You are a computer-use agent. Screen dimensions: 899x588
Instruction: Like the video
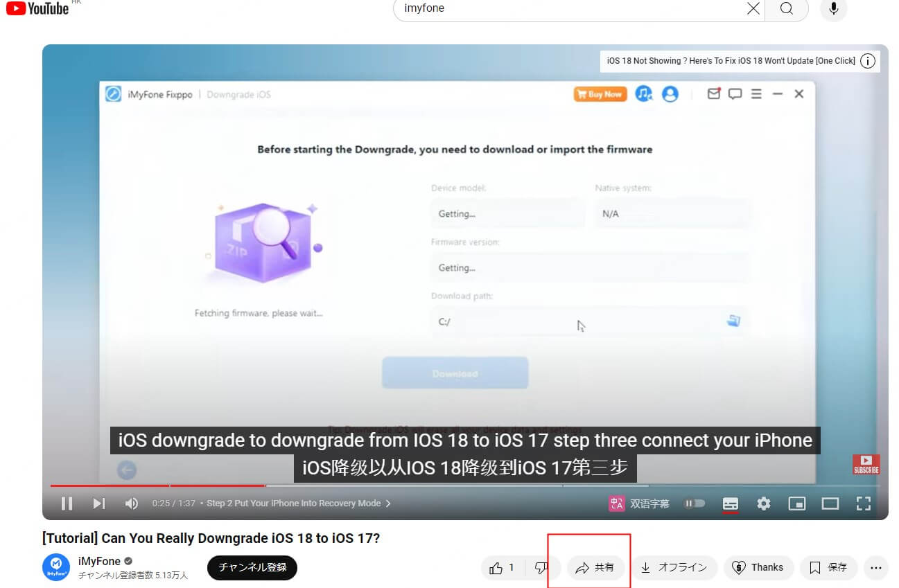tap(503, 567)
